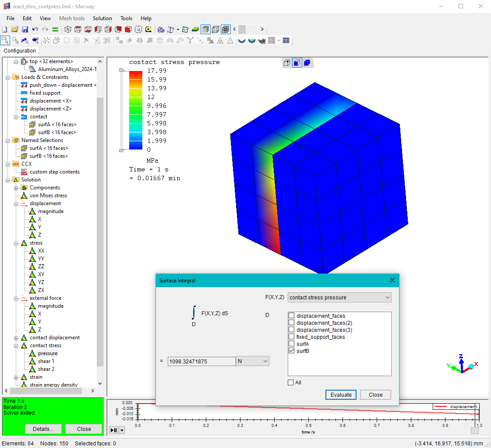Click the fully red cube view icon
Image resolution: width=491 pixels, height=448 pixels.
click(128, 29)
